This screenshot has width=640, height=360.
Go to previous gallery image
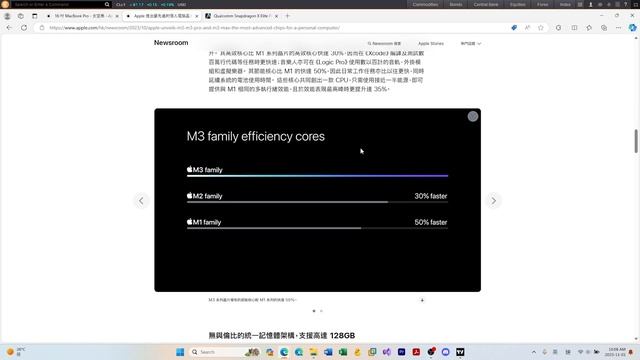point(141,201)
